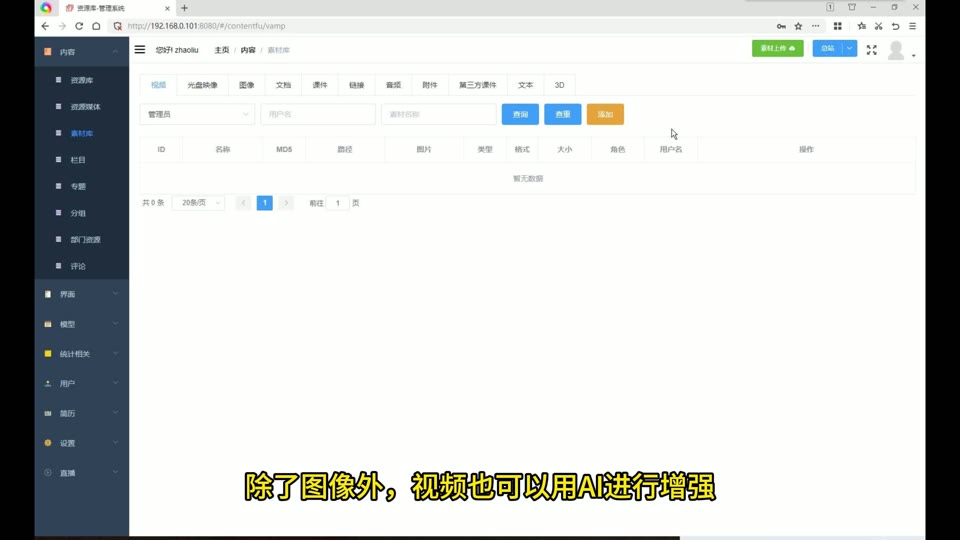Click the blue 查重 button
The image size is (960, 540).
click(x=563, y=114)
